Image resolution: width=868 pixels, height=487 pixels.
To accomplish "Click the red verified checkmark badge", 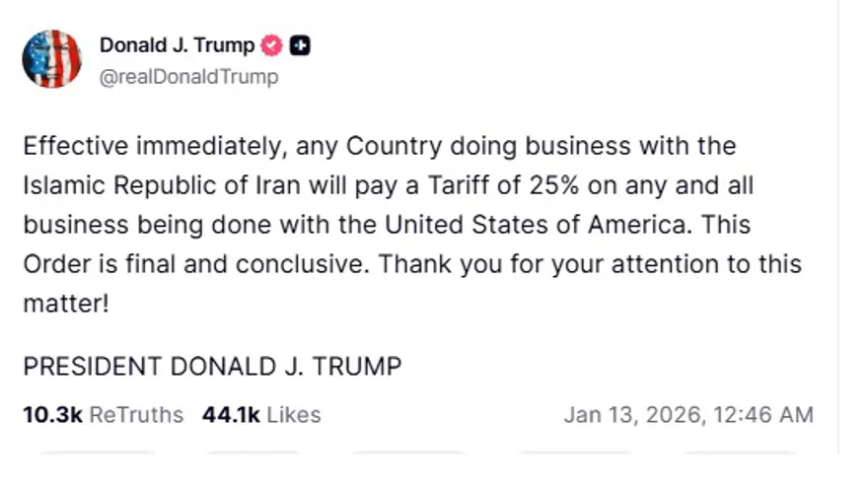I will point(271,45).
